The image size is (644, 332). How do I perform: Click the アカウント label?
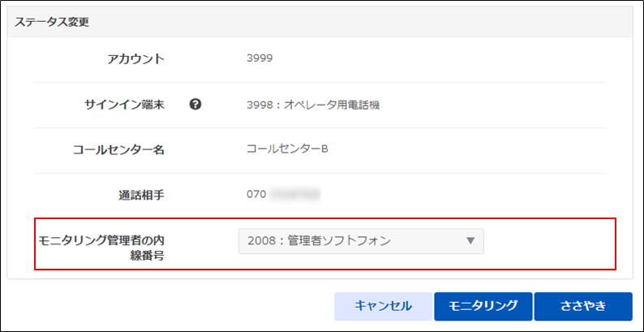click(136, 59)
